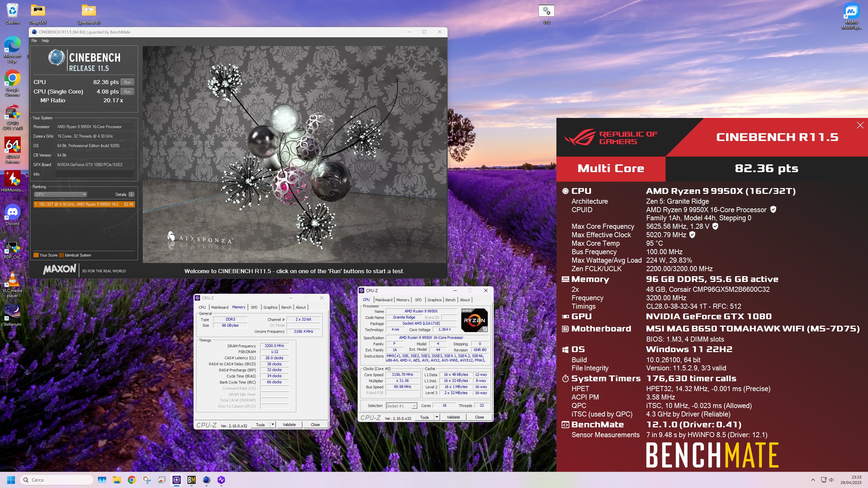Expand Tools dropdown arrow in Memory CPU-Z window
Screen dimensions: 868x488
click(273, 425)
